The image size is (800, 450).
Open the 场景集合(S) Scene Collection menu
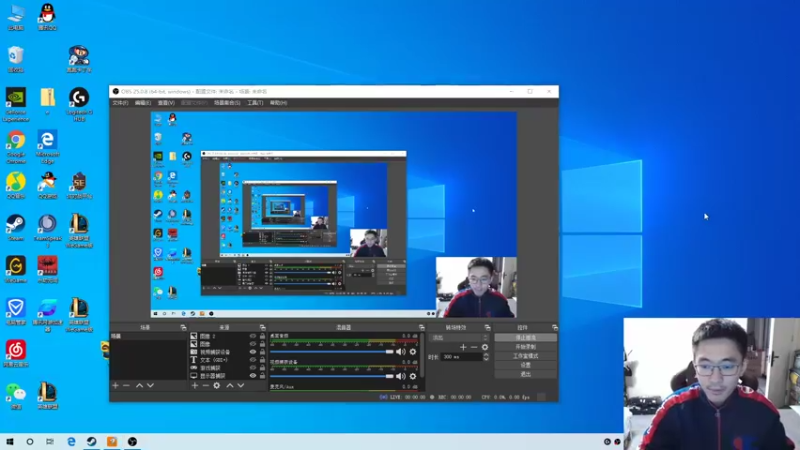(x=227, y=103)
